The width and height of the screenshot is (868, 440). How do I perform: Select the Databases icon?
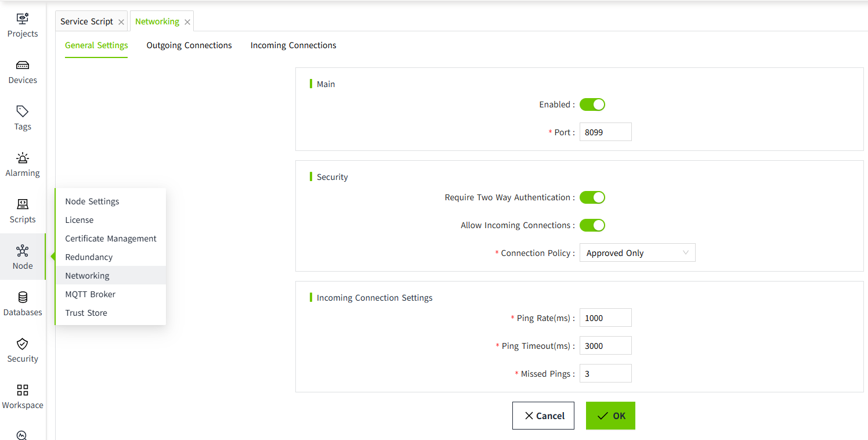[23, 298]
